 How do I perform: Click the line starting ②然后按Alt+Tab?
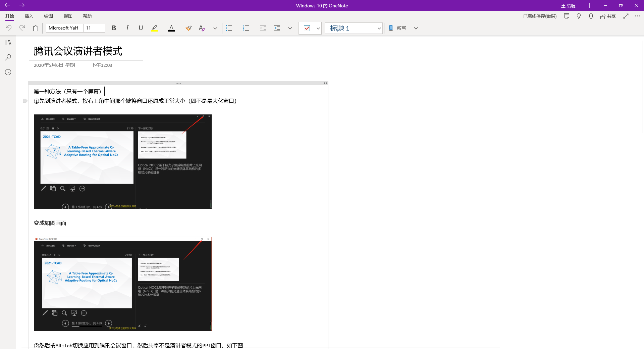[138, 345]
